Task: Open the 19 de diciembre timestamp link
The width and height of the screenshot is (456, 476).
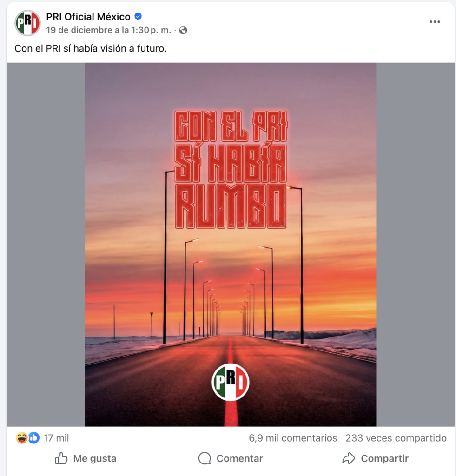Action: (109, 30)
